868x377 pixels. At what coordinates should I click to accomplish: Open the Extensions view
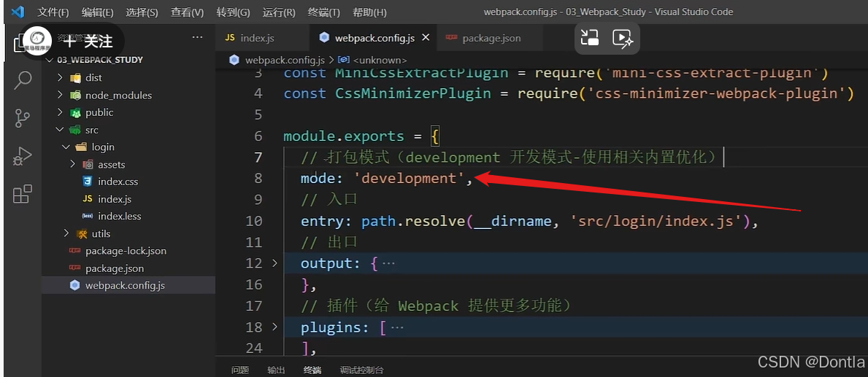[x=22, y=194]
